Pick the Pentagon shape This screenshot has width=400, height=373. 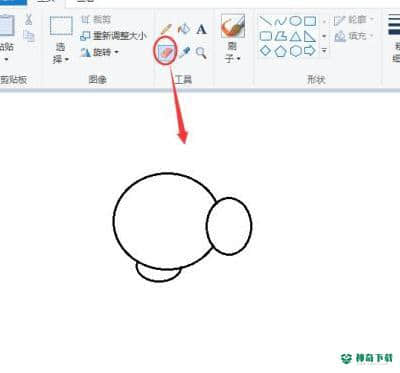(x=280, y=51)
